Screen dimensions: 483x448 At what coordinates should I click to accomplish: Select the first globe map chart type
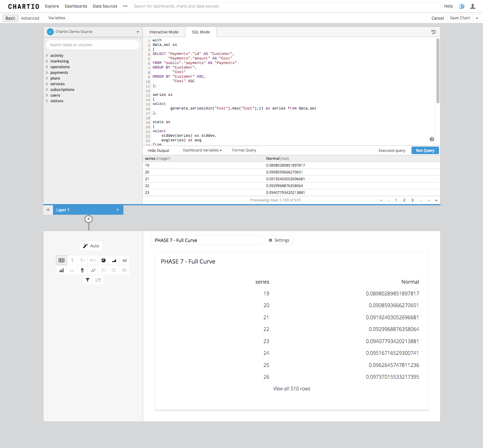[114, 270]
